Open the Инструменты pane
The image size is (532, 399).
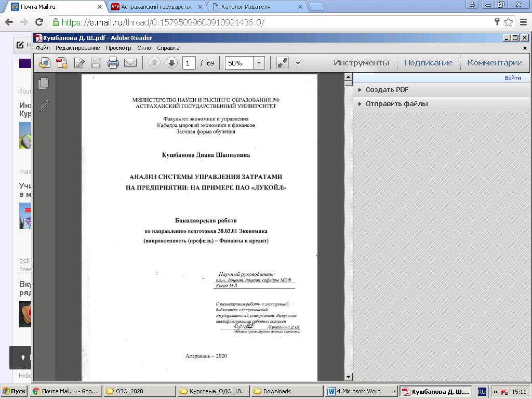[x=362, y=63]
